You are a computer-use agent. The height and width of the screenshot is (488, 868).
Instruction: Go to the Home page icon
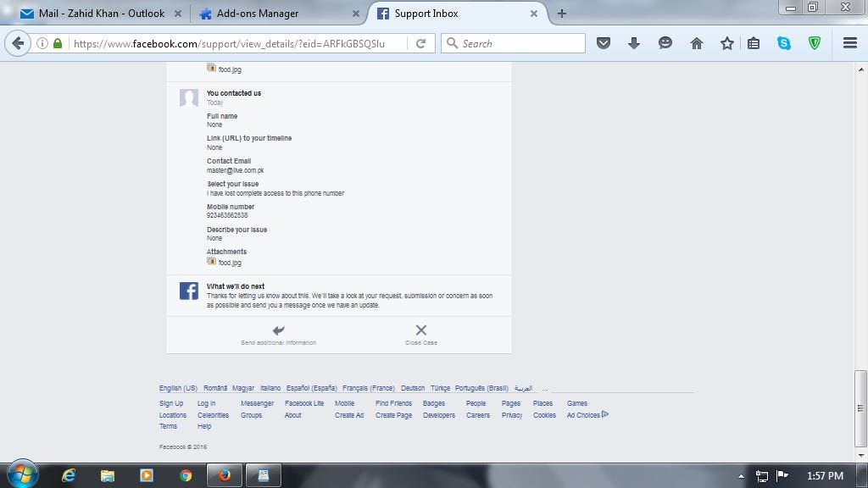click(697, 43)
